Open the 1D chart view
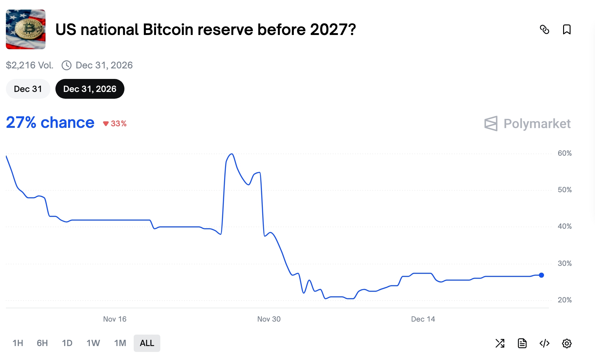 [67, 343]
